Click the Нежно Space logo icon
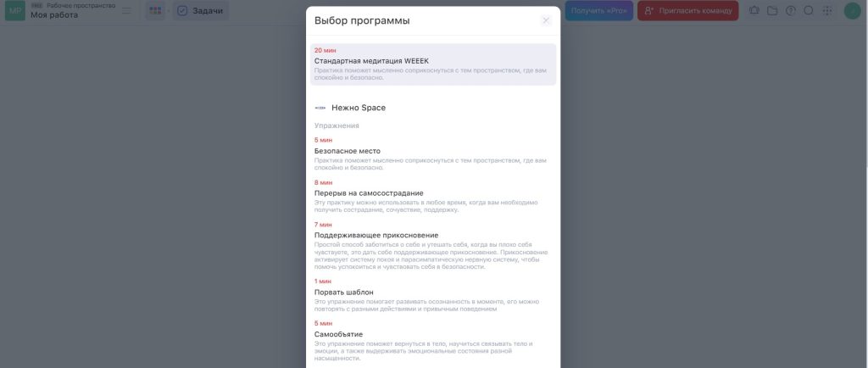868x368 pixels. 320,109
